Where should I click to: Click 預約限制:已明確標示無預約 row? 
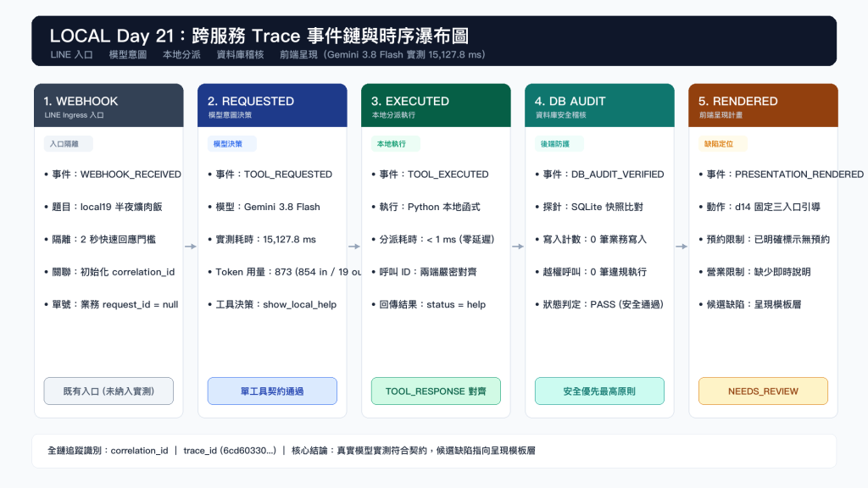[764, 240]
